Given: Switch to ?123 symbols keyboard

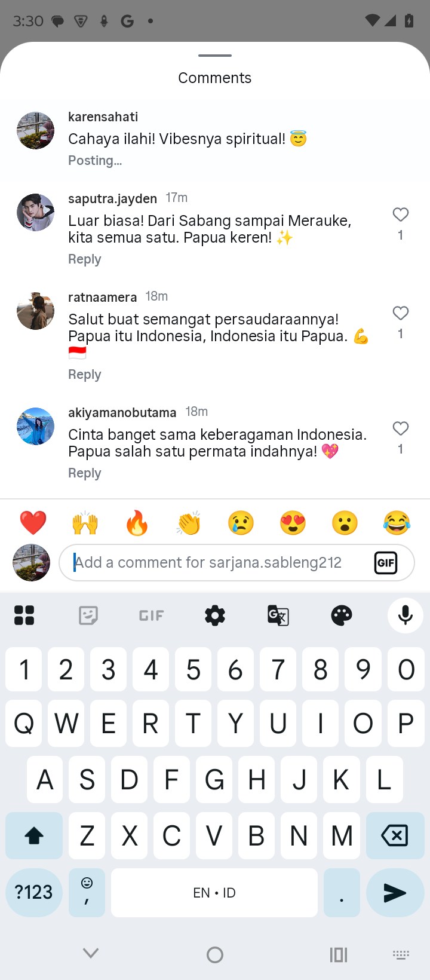Looking at the screenshot, I should (34, 893).
